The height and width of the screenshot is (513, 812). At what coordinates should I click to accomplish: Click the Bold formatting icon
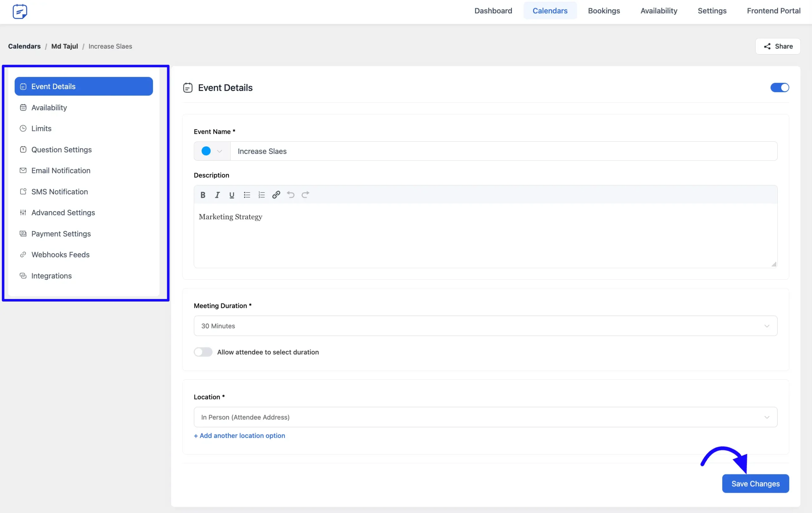203,195
